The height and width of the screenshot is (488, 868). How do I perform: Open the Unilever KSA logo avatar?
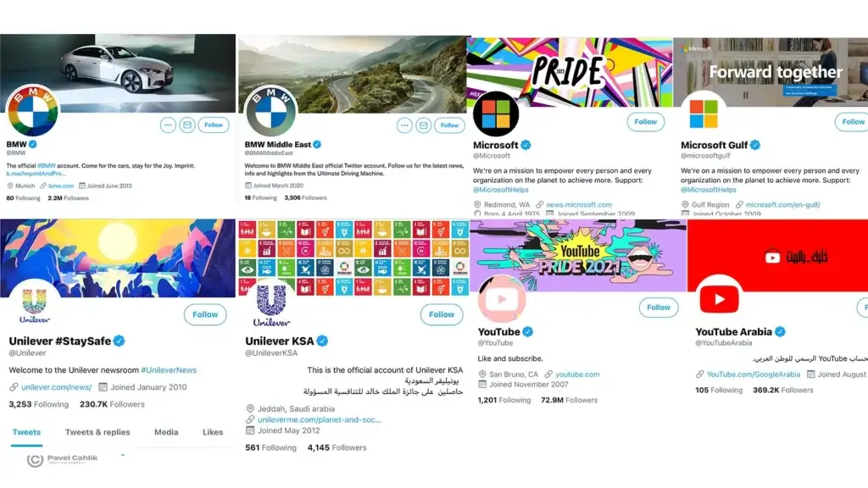point(271,304)
